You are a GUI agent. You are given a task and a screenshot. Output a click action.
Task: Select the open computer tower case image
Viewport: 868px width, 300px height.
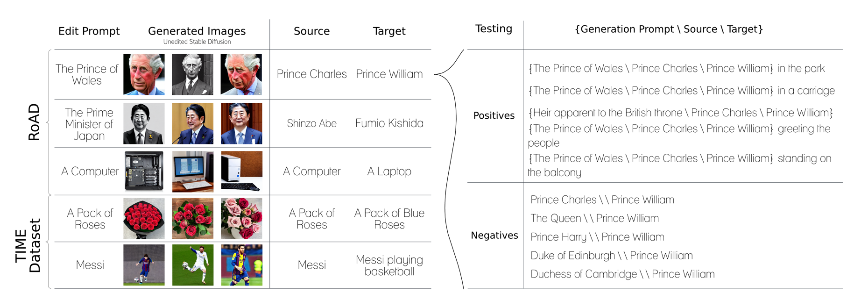point(144,171)
